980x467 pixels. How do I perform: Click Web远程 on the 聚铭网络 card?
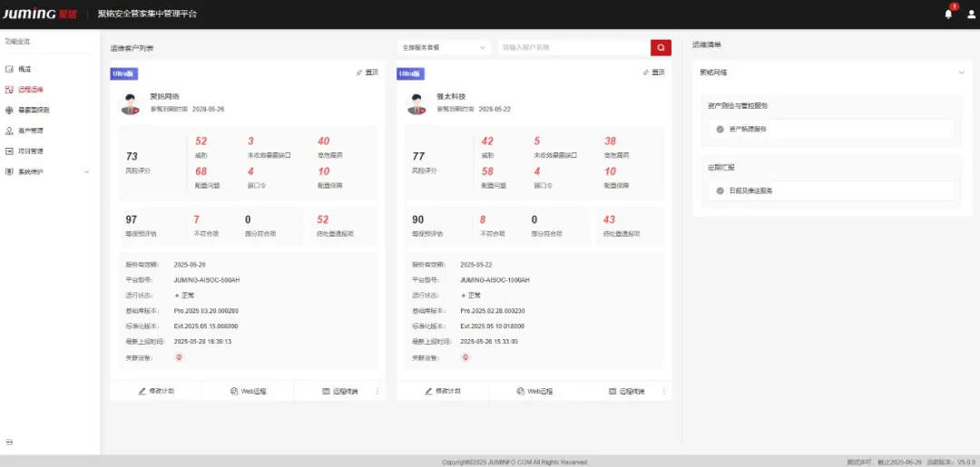click(x=248, y=391)
